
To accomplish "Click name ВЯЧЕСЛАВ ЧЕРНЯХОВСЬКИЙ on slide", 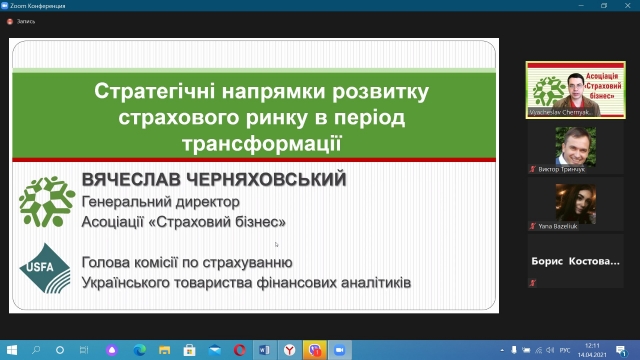I will click(x=214, y=180).
